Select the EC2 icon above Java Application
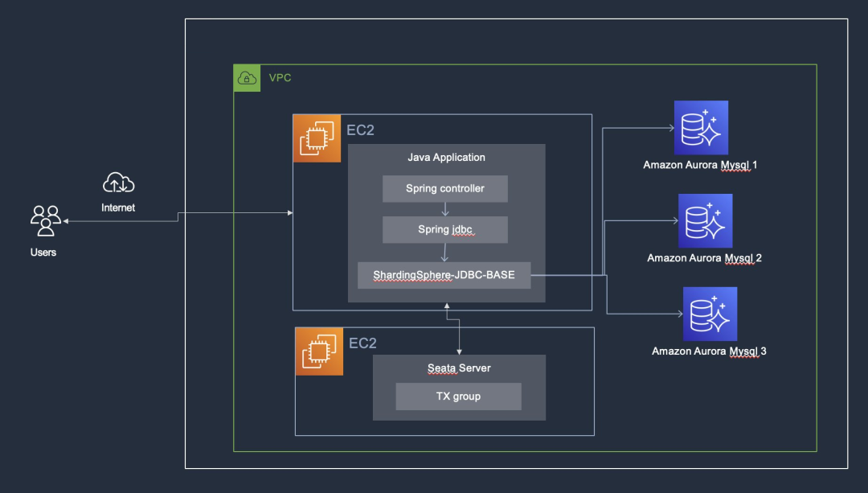 pyautogui.click(x=317, y=138)
